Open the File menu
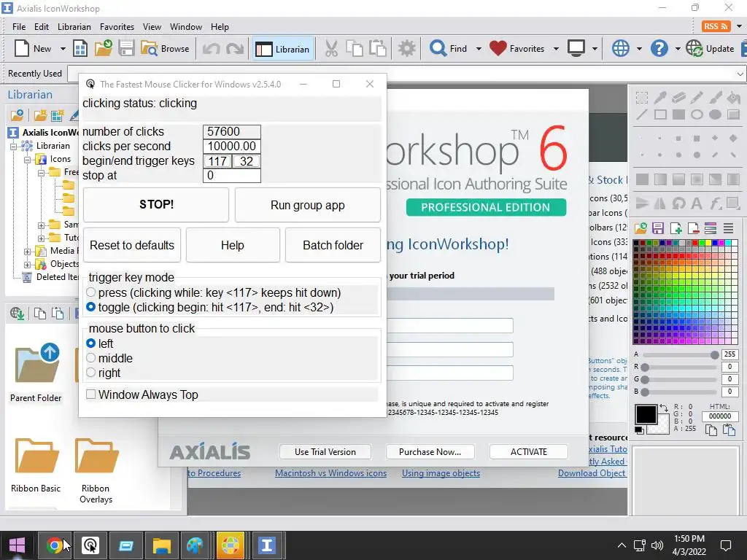The image size is (747, 560). pos(19,27)
